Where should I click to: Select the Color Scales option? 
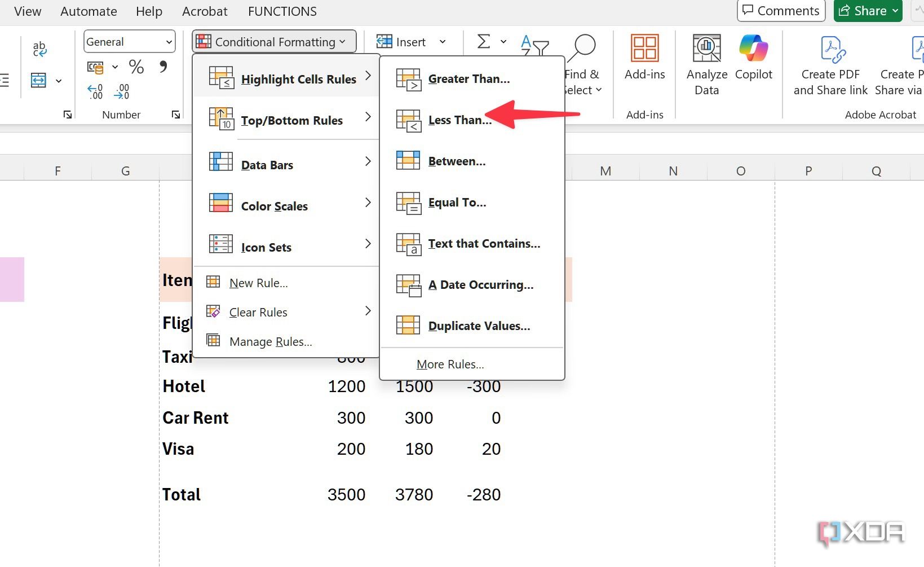[x=274, y=205]
